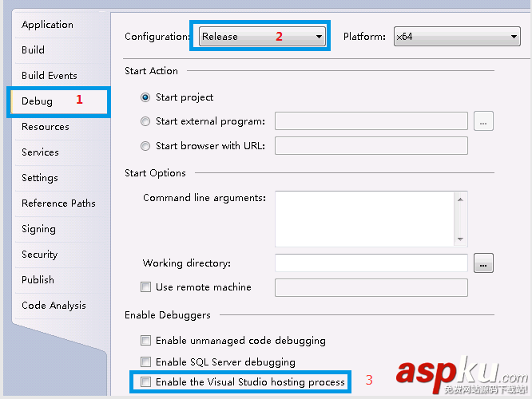Click the remote machine name field

tap(371, 288)
